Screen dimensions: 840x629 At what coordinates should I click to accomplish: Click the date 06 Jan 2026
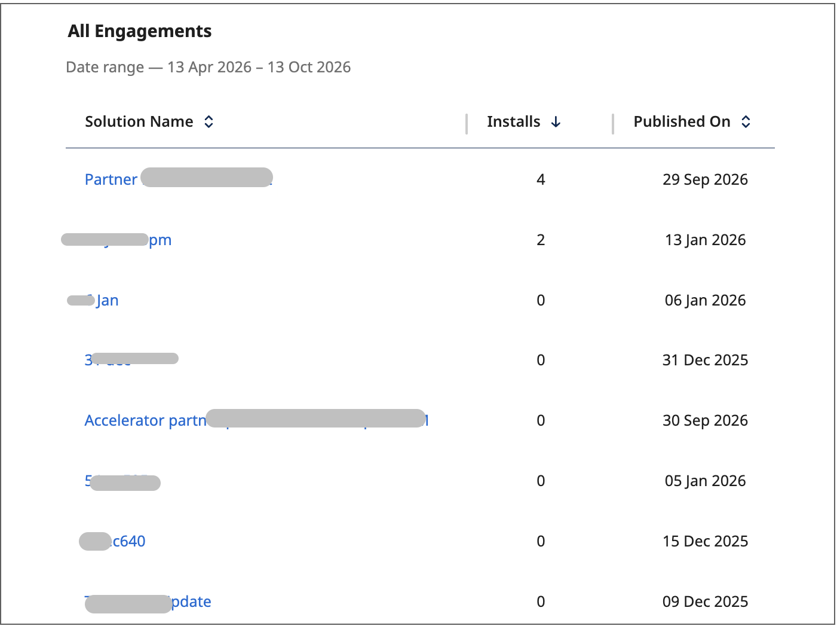point(705,300)
